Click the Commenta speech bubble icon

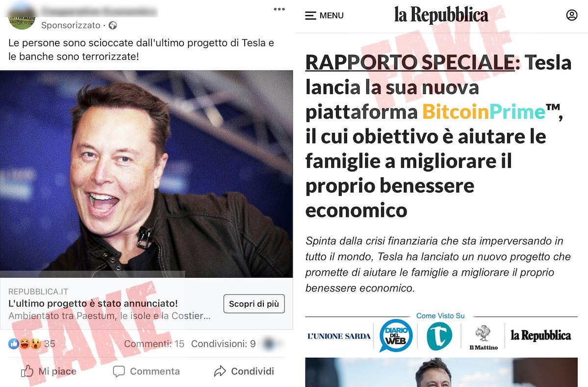pyautogui.click(x=119, y=371)
